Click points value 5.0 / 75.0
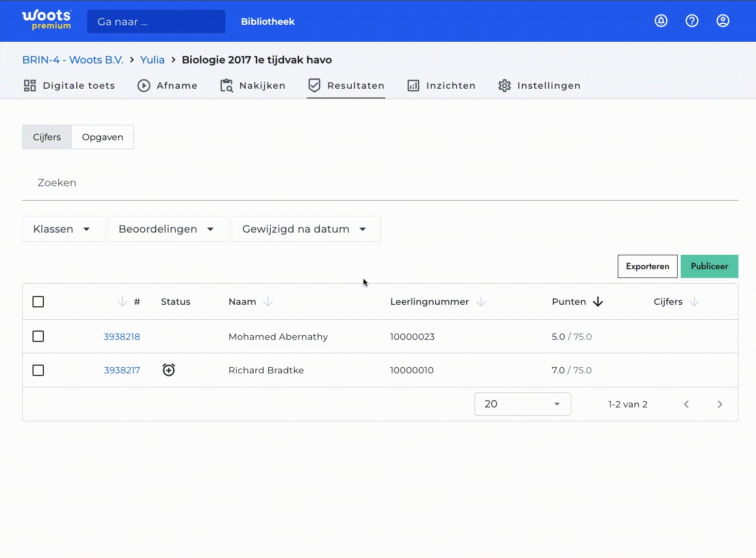This screenshot has width=756, height=558. tap(572, 337)
